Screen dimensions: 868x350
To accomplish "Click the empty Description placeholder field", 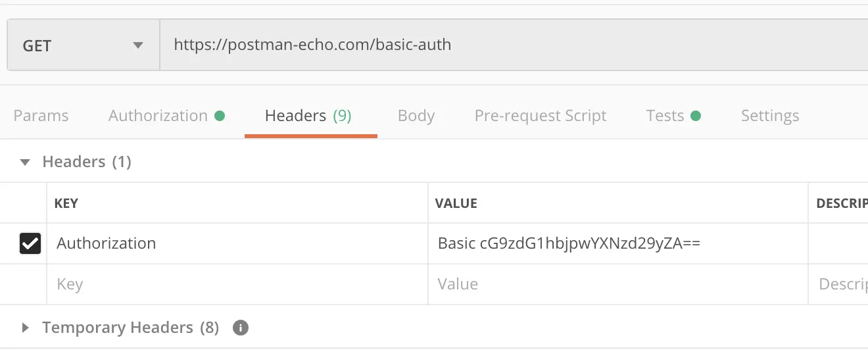I will click(838, 284).
